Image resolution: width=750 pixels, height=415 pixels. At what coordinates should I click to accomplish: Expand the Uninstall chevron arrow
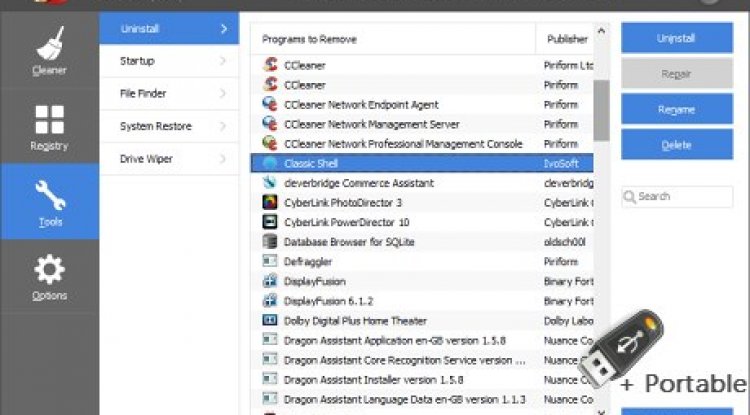[223, 29]
